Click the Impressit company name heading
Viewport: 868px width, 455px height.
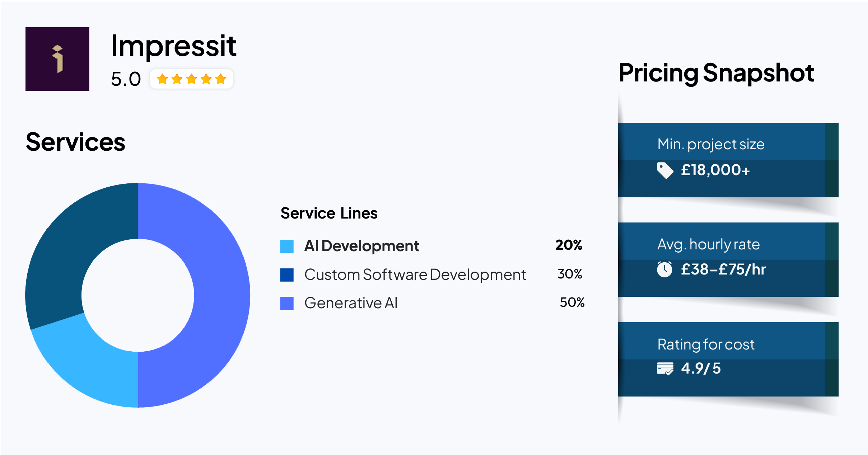(x=174, y=46)
